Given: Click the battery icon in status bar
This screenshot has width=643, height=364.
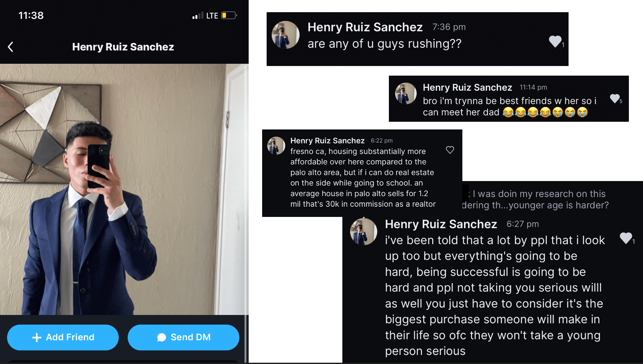Looking at the screenshot, I should click(x=229, y=15).
